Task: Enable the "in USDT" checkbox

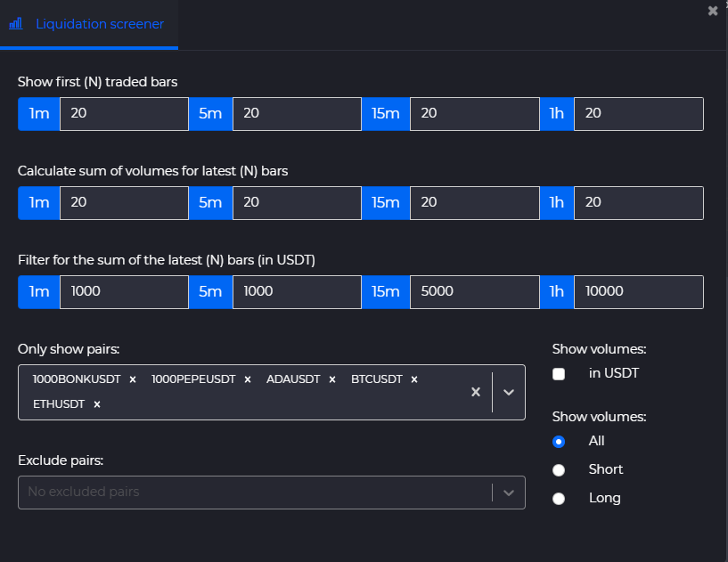Action: [559, 374]
